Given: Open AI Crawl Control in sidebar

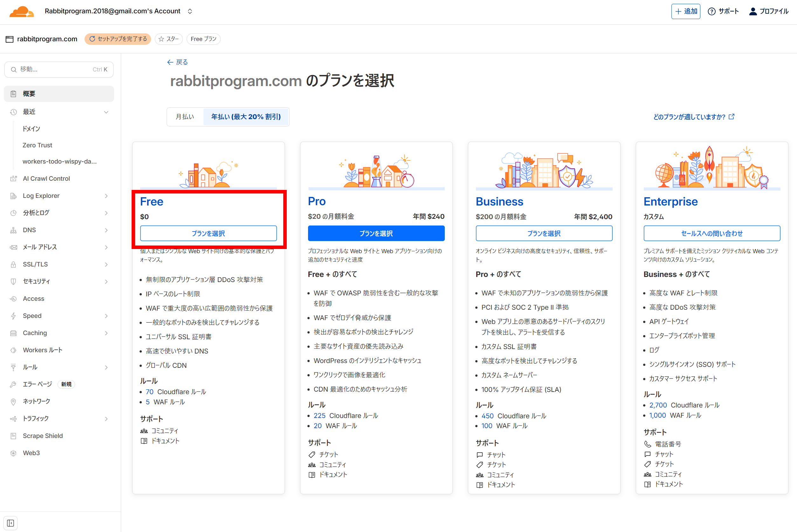Looking at the screenshot, I should [46, 178].
